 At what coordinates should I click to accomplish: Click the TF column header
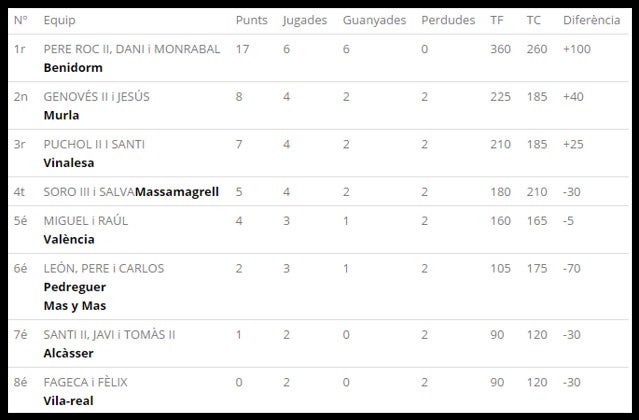497,20
